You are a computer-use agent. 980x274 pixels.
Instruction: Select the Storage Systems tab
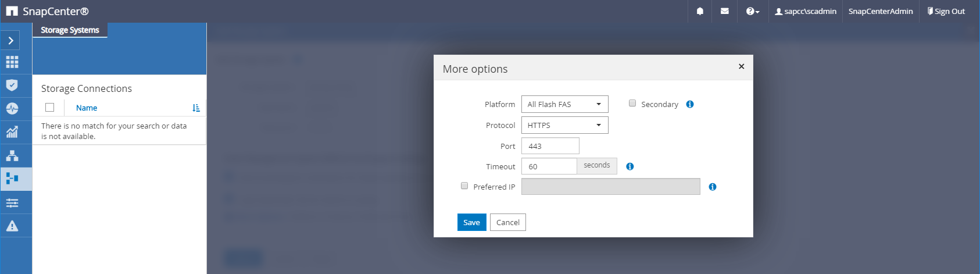(x=70, y=30)
